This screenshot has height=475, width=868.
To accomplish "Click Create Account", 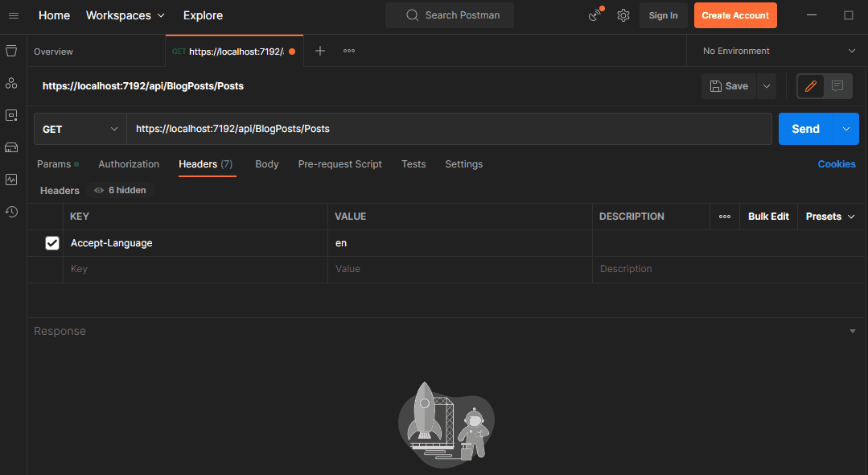I will click(735, 15).
